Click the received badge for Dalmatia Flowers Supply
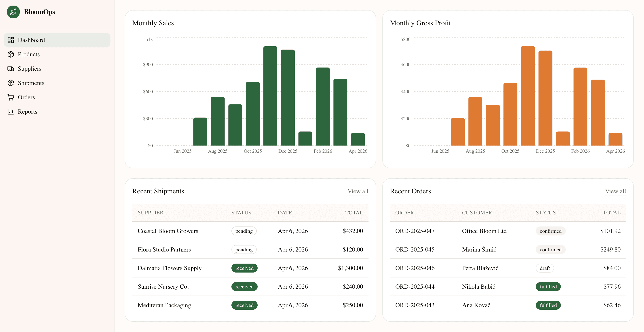Image resolution: width=644 pixels, height=332 pixels. pos(244,268)
